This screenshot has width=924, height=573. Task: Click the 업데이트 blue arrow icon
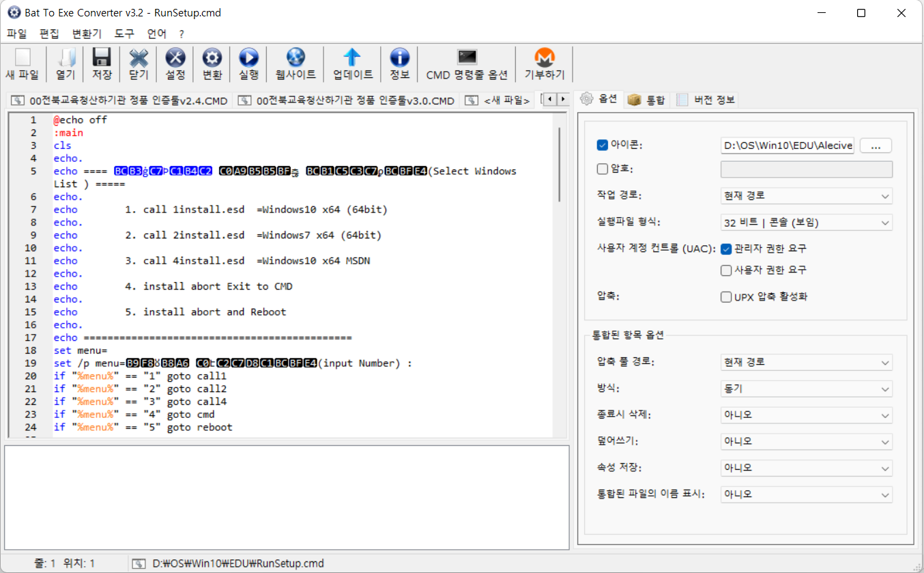pos(353,58)
